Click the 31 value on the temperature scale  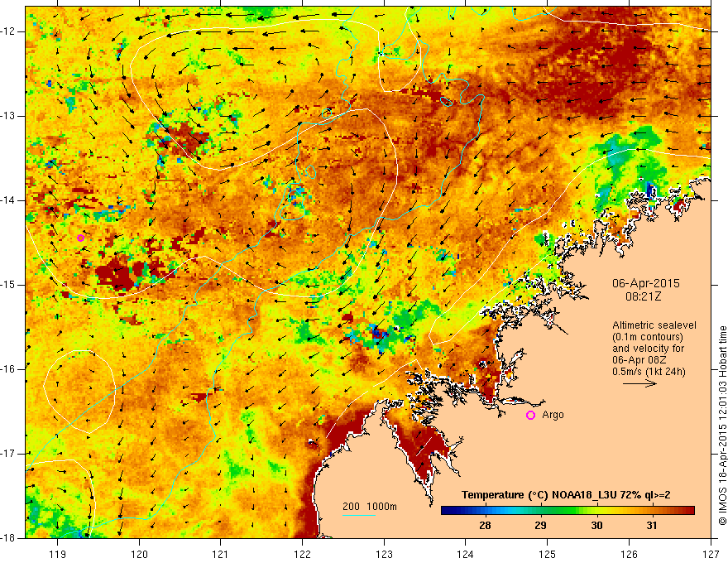[652, 526]
